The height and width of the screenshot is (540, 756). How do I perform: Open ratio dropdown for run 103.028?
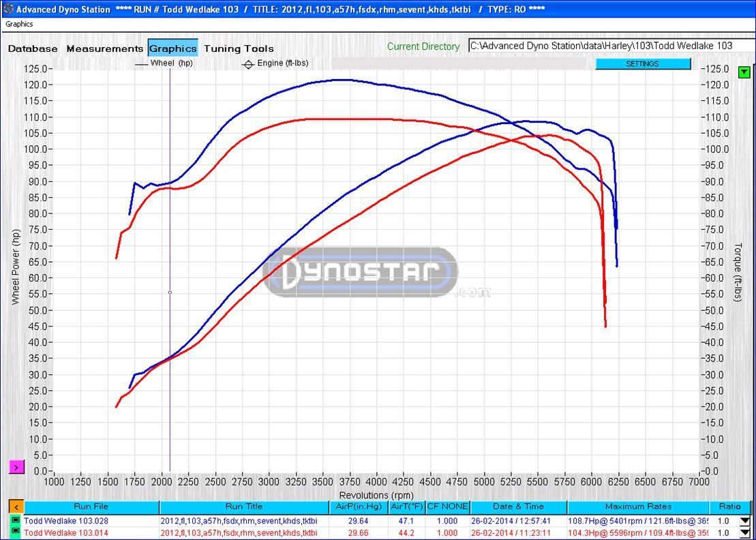pos(744,522)
